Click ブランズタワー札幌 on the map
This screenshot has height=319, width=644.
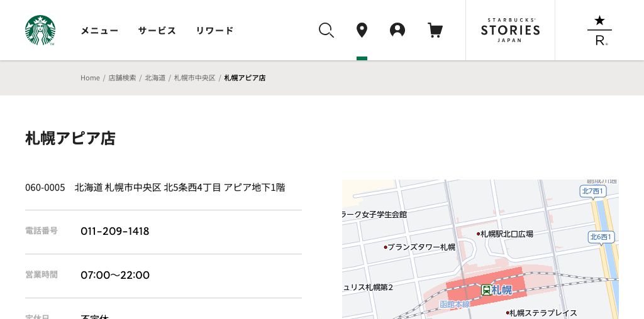tap(419, 247)
